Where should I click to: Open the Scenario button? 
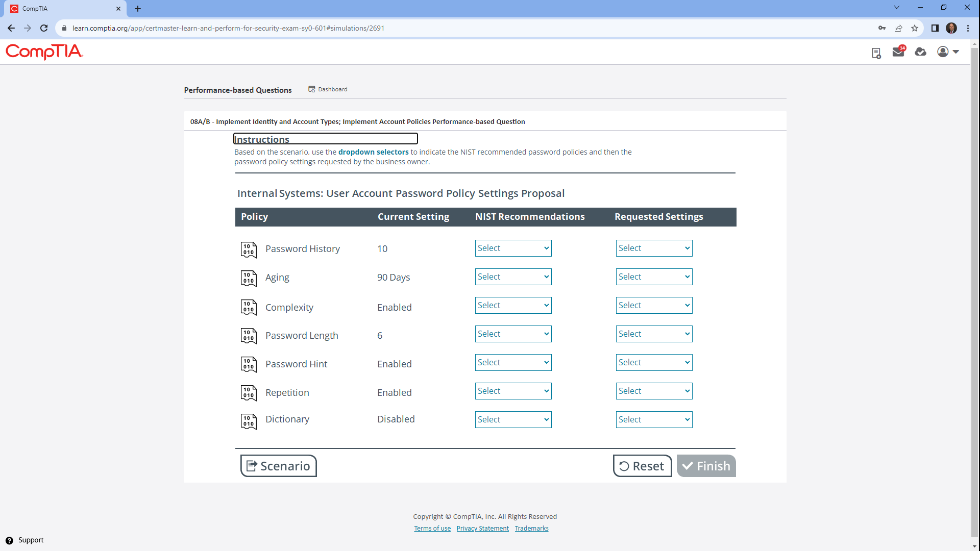[x=278, y=466]
